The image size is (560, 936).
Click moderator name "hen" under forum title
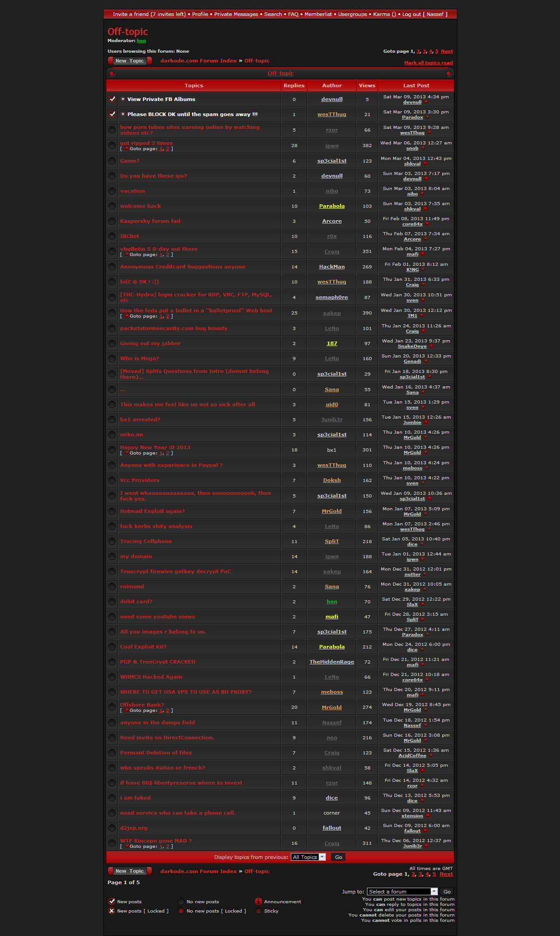[141, 41]
